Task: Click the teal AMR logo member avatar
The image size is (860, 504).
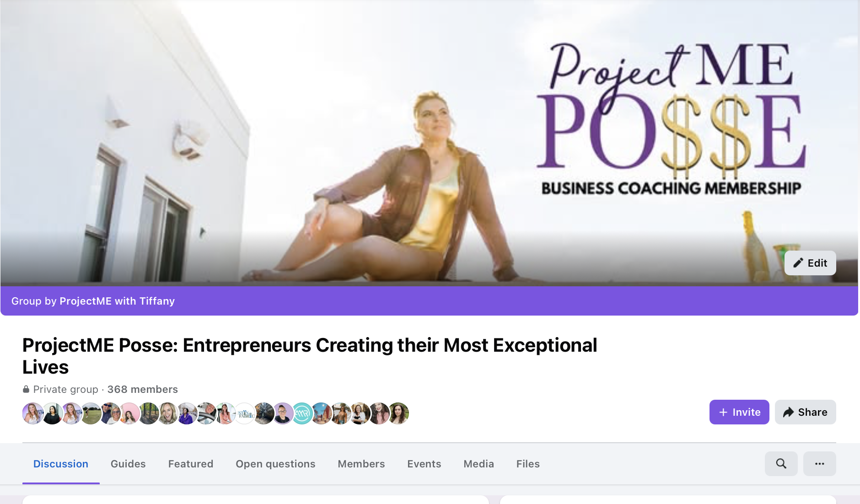Action: pos(302,413)
